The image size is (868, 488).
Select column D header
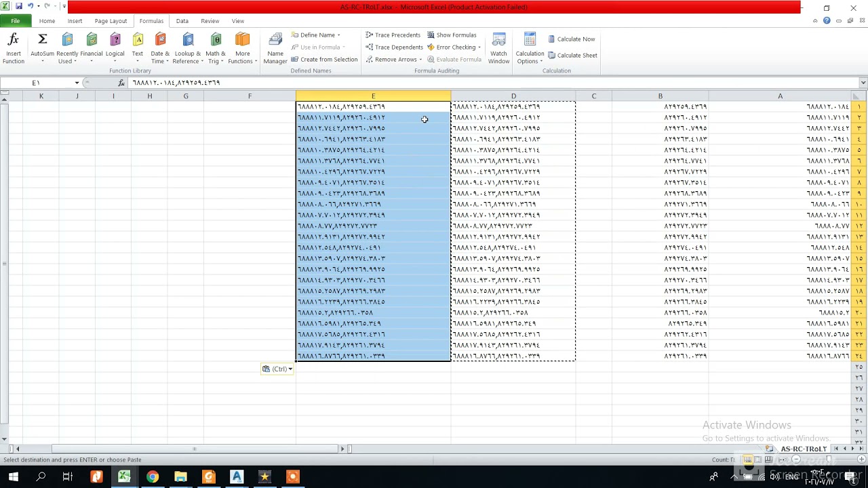(513, 96)
